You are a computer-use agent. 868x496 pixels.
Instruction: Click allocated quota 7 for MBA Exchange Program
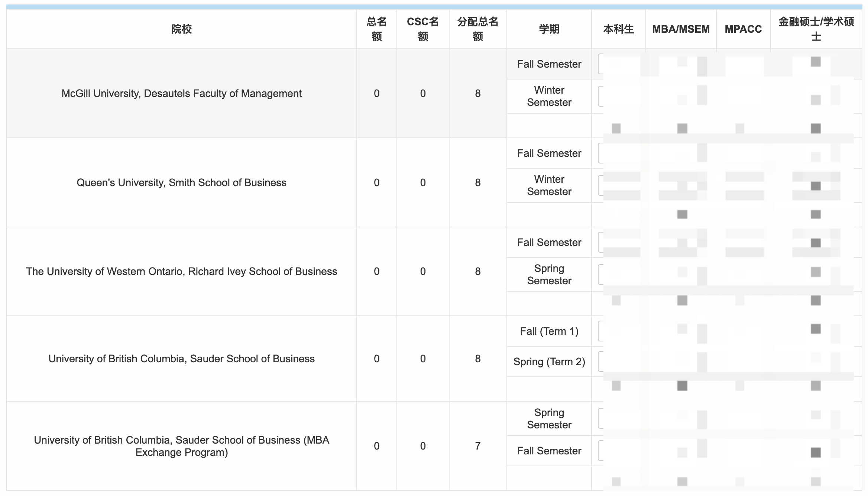pos(477,446)
